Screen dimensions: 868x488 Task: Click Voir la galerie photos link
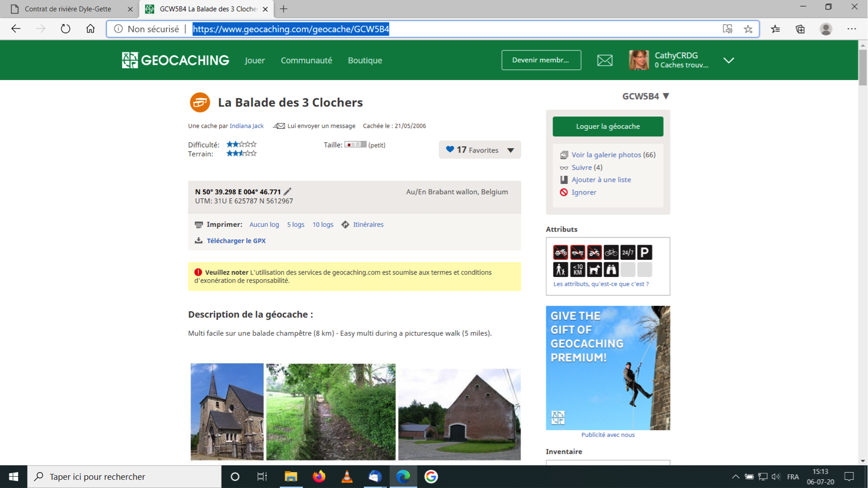pyautogui.click(x=606, y=155)
